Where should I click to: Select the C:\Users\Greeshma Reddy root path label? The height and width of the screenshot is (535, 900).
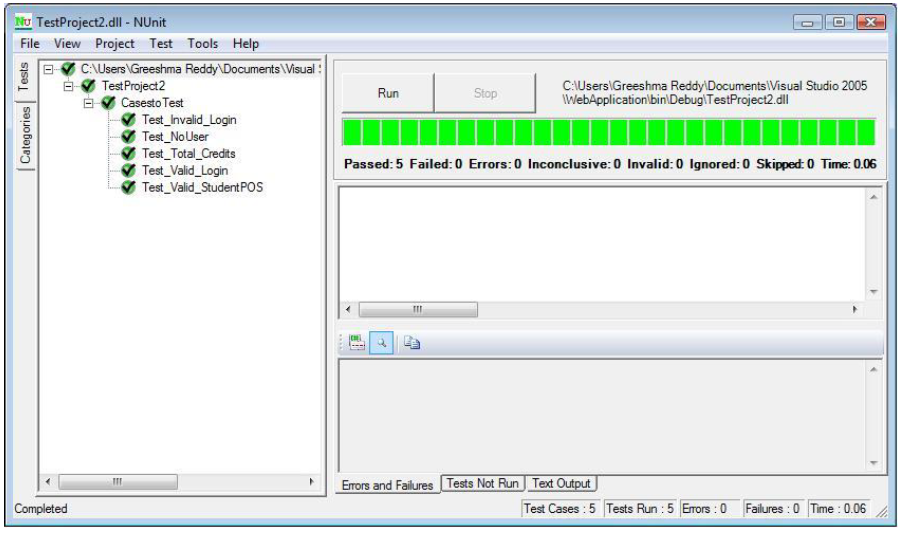coord(200,69)
